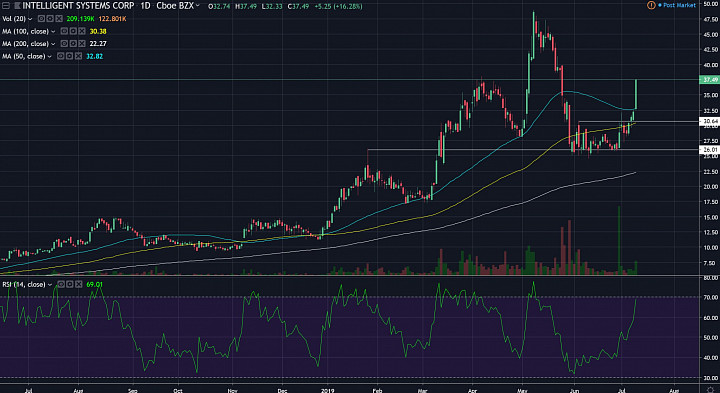Click the 37.49 current price label
720x393 pixels.
point(710,80)
